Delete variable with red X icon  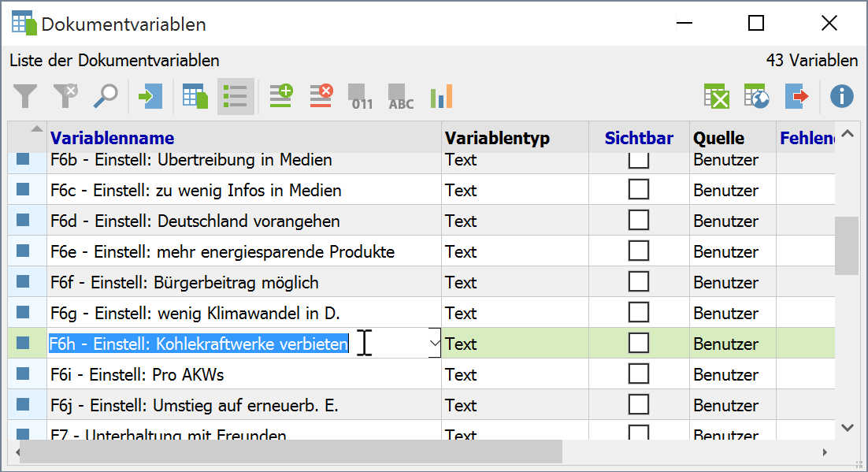[321, 96]
